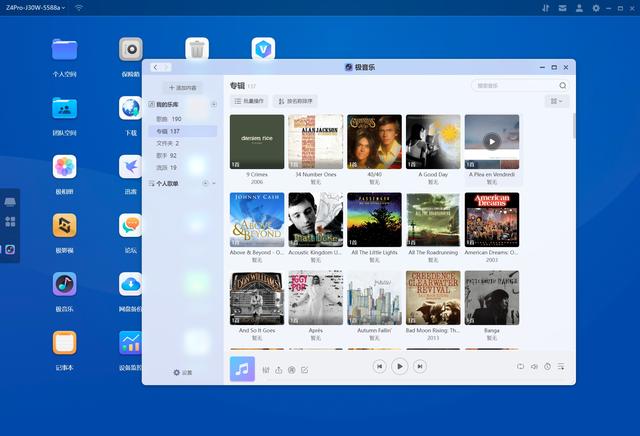Click the 添加内容 add content button
This screenshot has width=640, height=436.
point(182,87)
